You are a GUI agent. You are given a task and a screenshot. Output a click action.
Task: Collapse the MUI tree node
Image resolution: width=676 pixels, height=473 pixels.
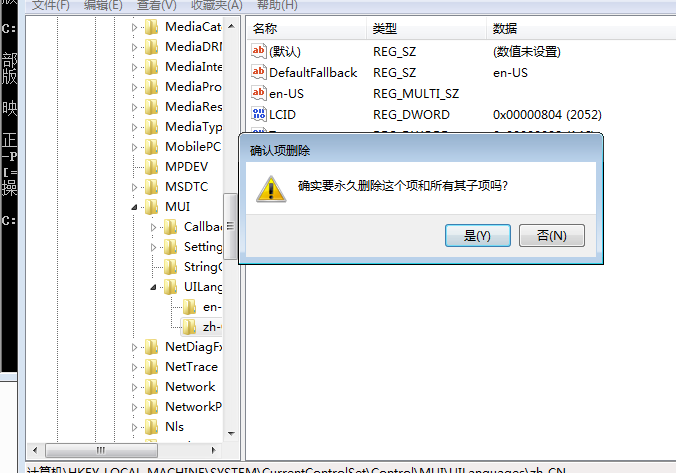pos(134,207)
